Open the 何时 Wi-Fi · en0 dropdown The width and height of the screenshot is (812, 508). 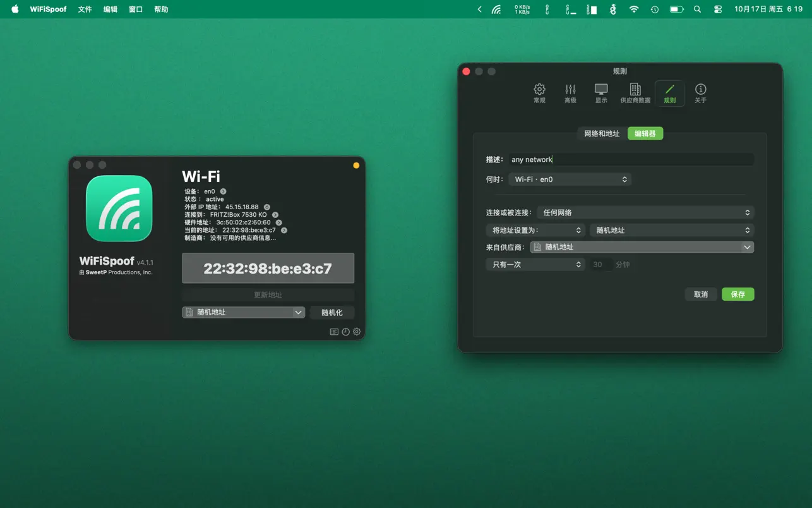click(570, 179)
